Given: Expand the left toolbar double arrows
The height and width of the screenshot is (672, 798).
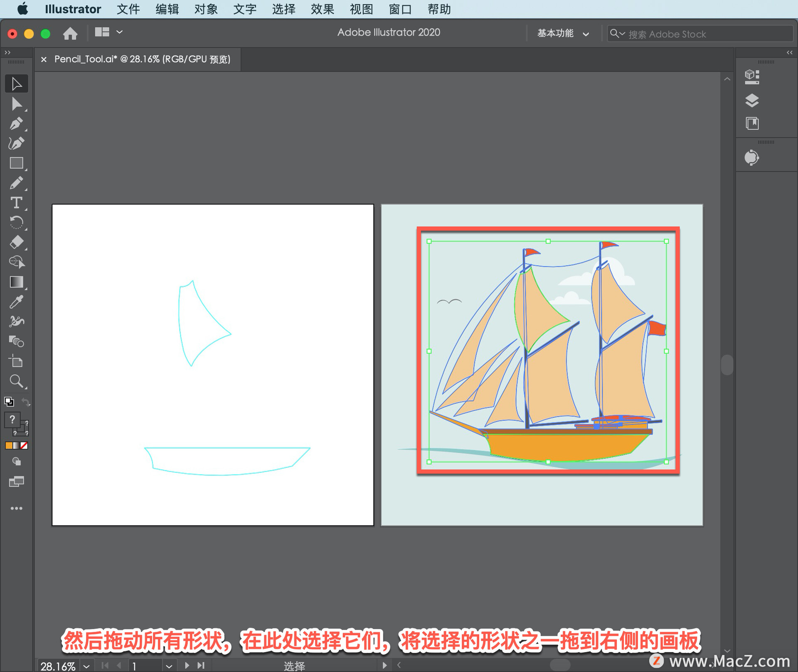Looking at the screenshot, I should click(x=7, y=52).
